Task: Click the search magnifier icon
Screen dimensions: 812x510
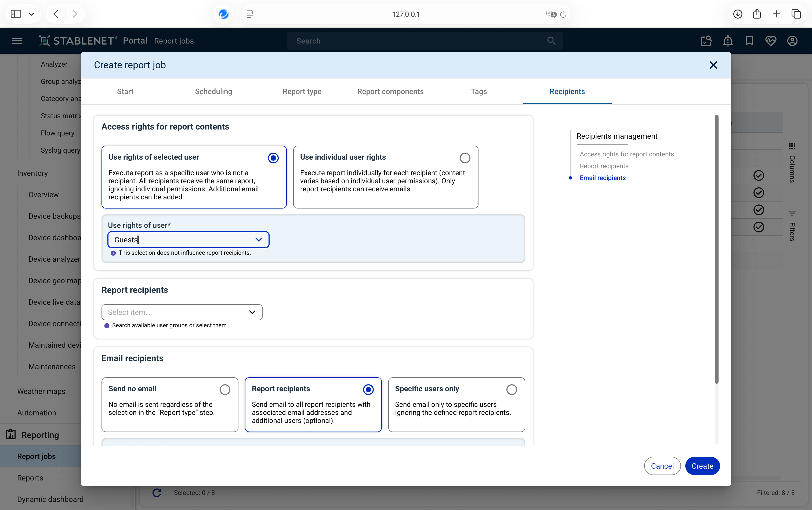Action: [551, 41]
